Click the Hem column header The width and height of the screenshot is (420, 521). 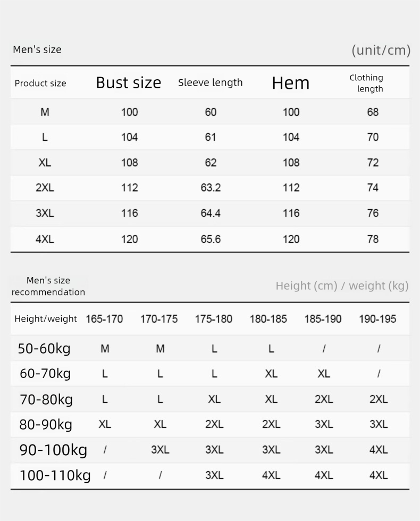(x=290, y=83)
